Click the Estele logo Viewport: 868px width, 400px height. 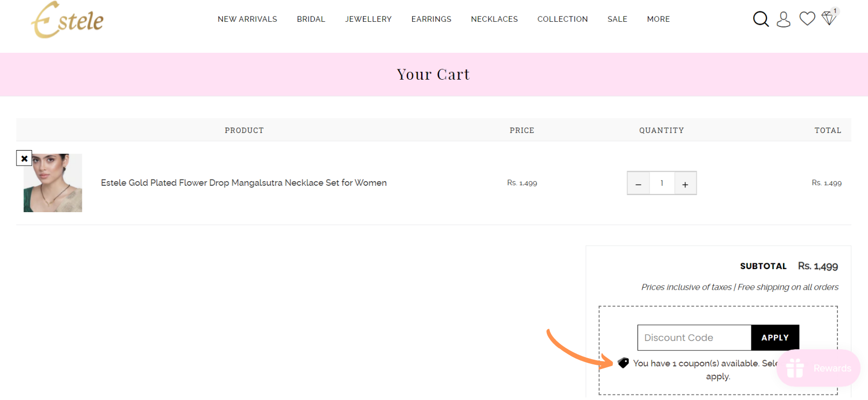point(67,20)
